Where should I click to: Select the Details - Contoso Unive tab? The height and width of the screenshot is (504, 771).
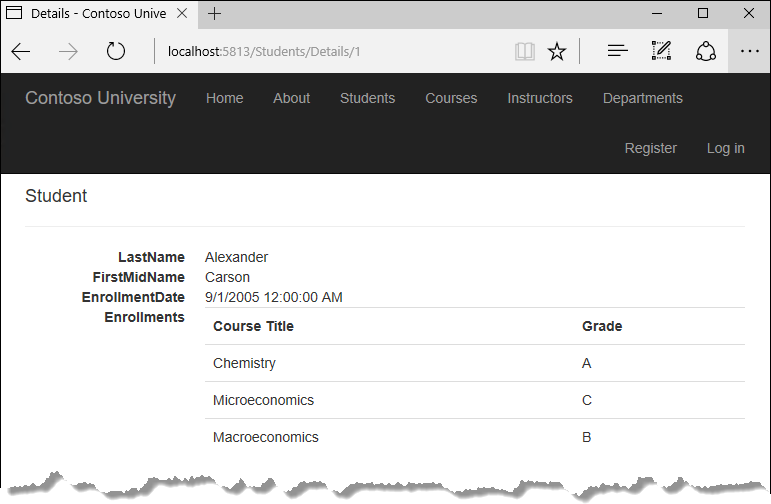click(98, 14)
